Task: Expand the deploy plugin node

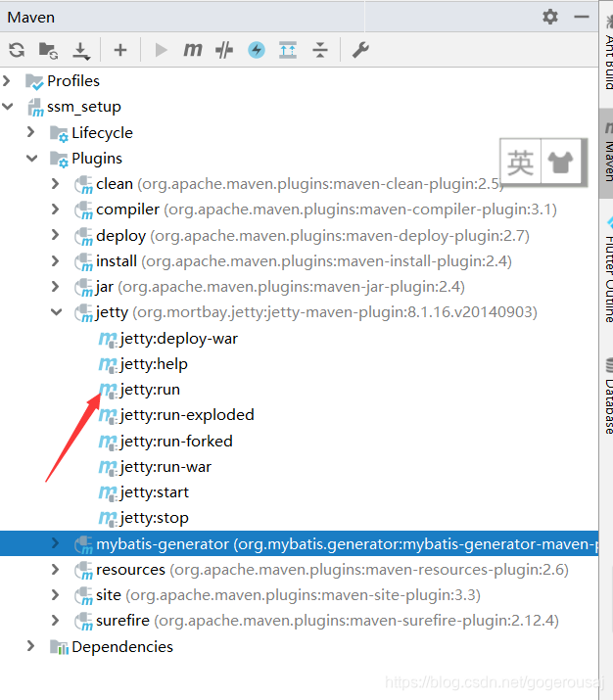Action: 56,235
